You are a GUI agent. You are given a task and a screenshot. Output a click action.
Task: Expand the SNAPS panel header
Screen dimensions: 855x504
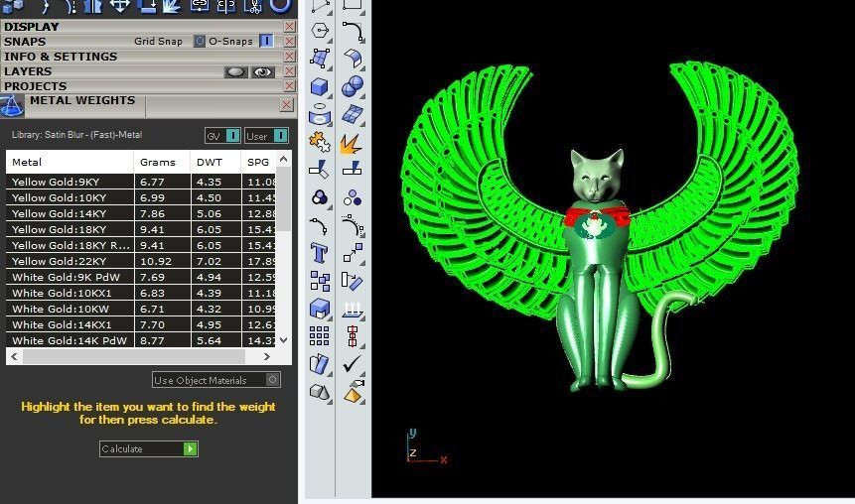pyautogui.click(x=25, y=42)
